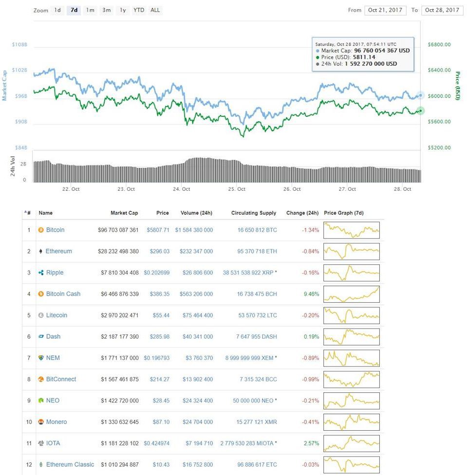Open the Ripple link

(55, 272)
